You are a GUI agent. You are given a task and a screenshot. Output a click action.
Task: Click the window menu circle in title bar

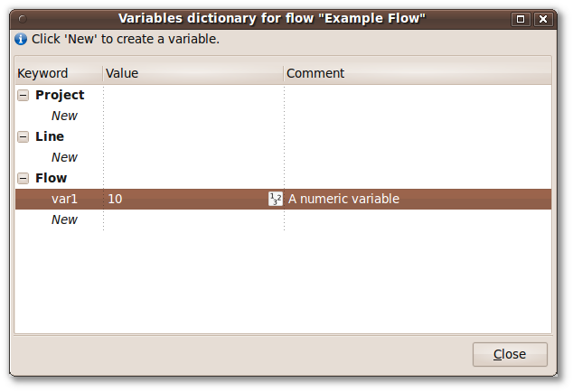23,19
